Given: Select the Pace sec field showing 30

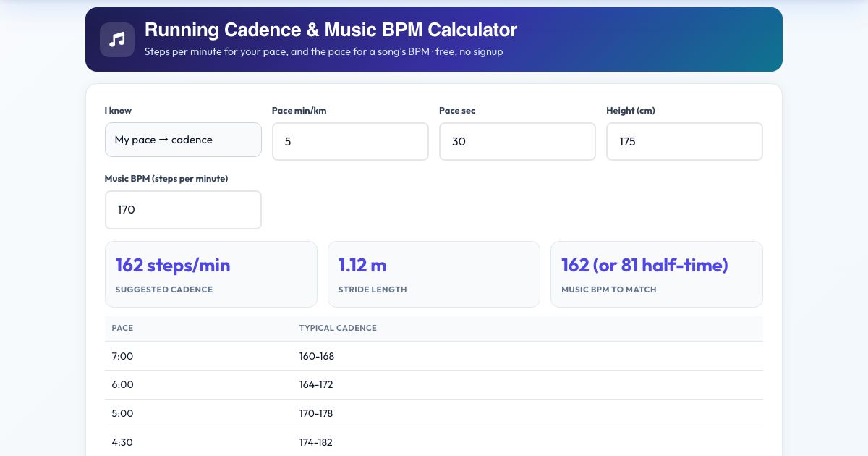Looking at the screenshot, I should [x=517, y=141].
